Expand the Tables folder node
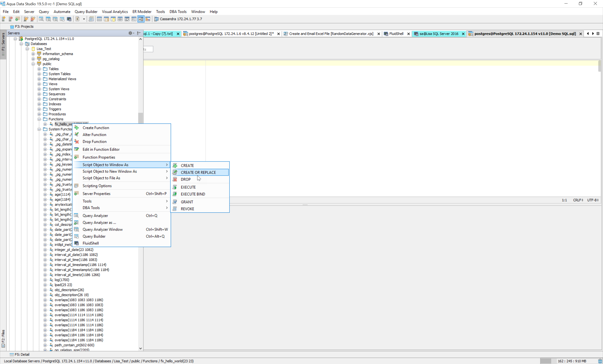This screenshot has height=364, width=603. (39, 69)
